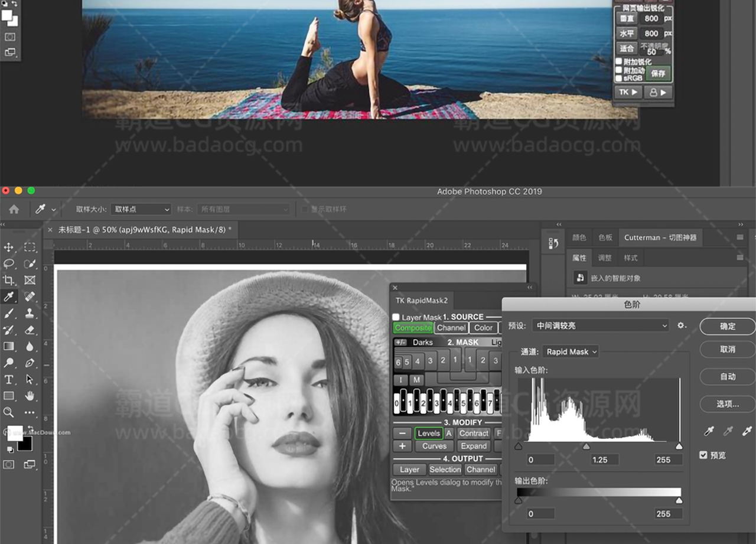Select the Move tool
Viewport: 756px width, 544px height.
(9, 247)
